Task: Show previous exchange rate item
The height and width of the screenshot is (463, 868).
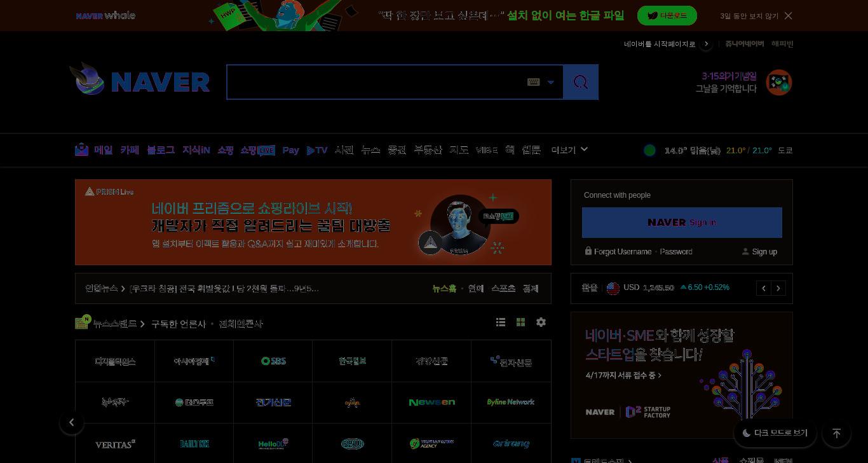Action: (764, 288)
